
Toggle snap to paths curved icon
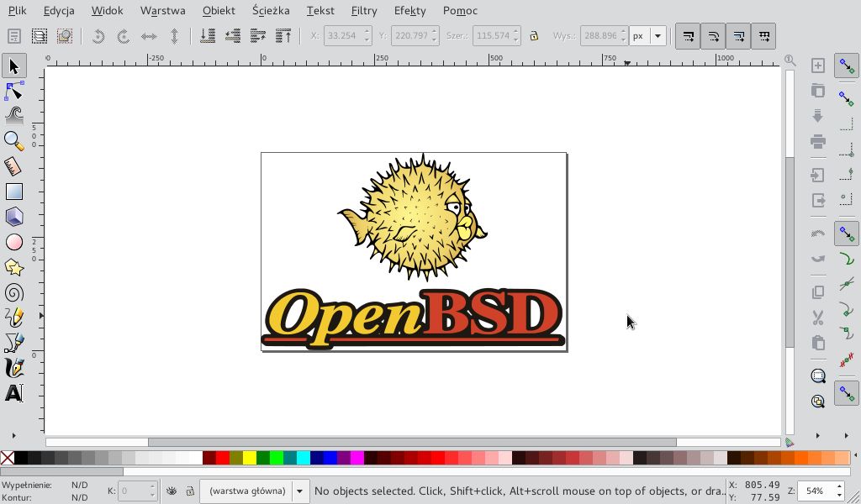click(846, 259)
